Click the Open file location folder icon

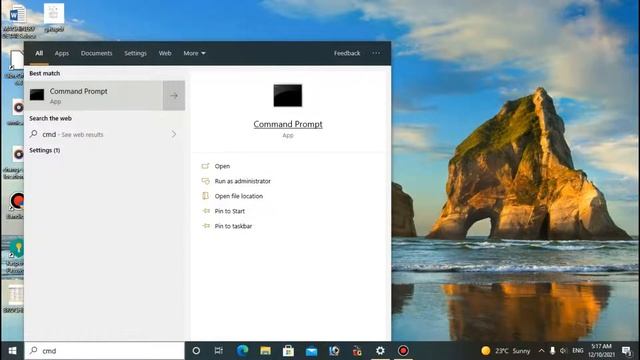tap(205, 196)
